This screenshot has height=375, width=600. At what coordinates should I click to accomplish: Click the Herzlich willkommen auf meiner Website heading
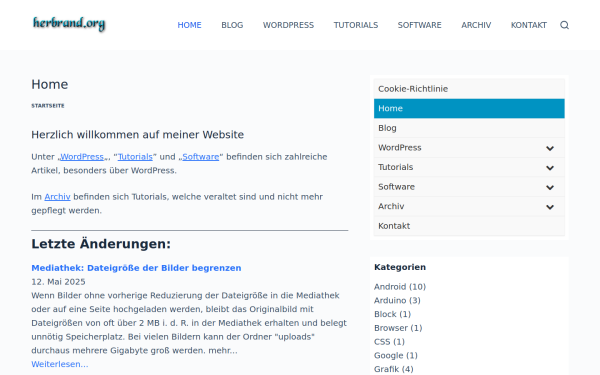tap(137, 135)
